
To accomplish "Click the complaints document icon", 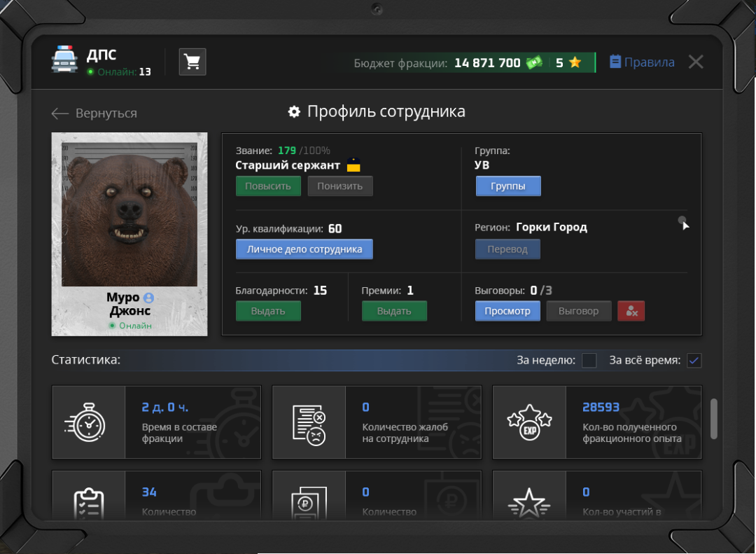I will click(x=309, y=424).
